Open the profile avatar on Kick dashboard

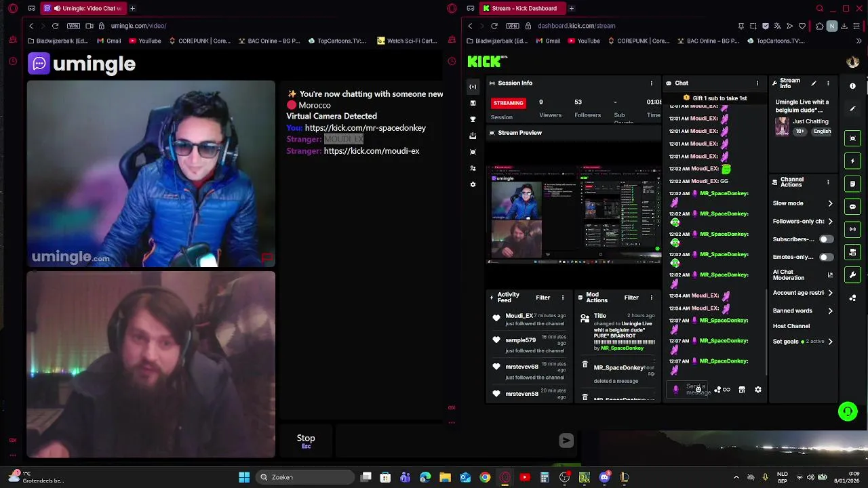[852, 62]
